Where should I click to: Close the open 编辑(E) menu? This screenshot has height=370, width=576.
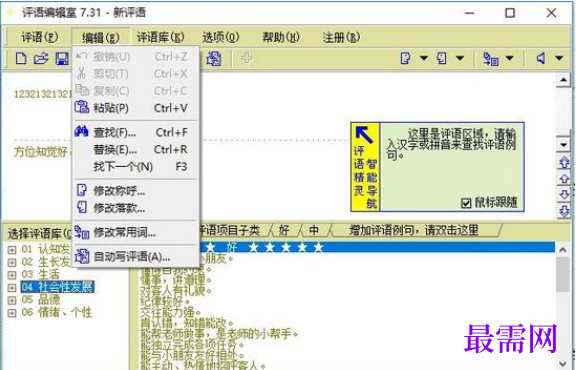101,37
